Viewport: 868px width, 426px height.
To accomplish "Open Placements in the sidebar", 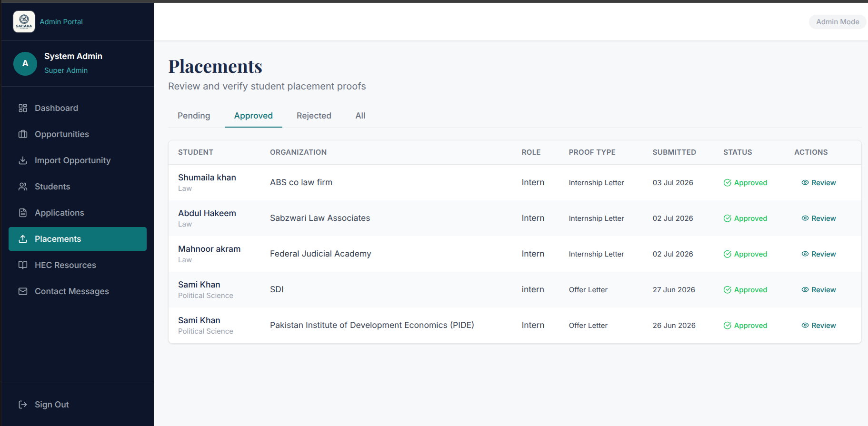I will 78,239.
